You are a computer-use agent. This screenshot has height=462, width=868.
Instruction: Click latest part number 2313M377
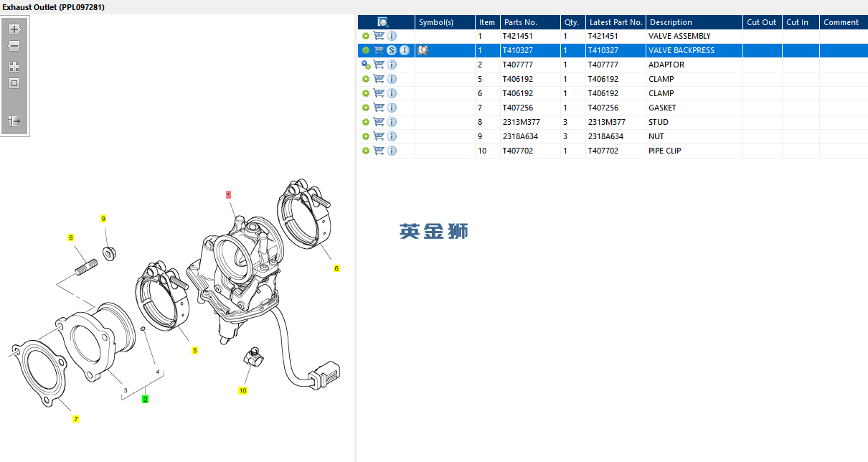(607, 122)
